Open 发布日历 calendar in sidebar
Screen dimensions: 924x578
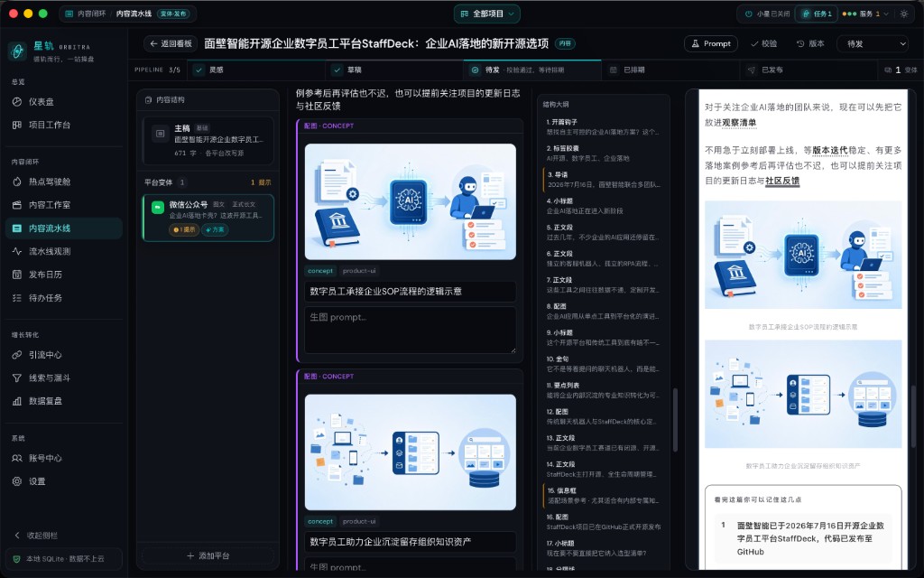click(x=64, y=275)
